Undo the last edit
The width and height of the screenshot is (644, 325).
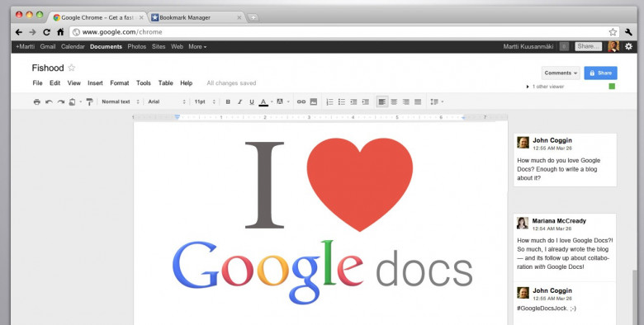(x=49, y=101)
